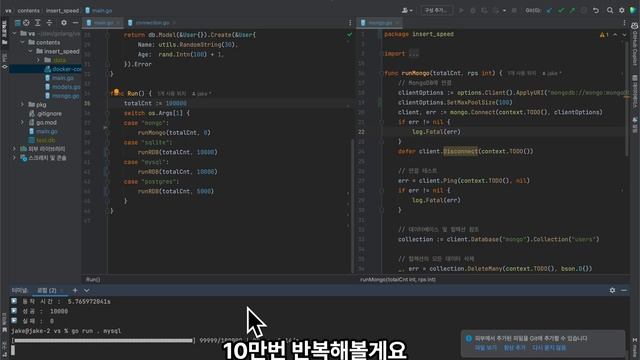The width and height of the screenshot is (640, 360).
Task: Go to next highlighted problem arrow
Action: pos(624,35)
